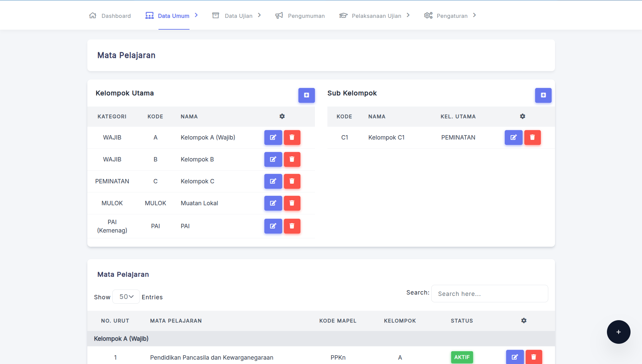Delete the Muatan Lokal row
Screen dimensions: 642x364
292,203
